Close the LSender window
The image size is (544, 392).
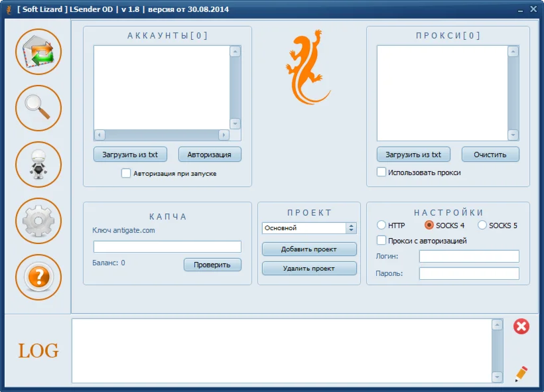pos(533,9)
